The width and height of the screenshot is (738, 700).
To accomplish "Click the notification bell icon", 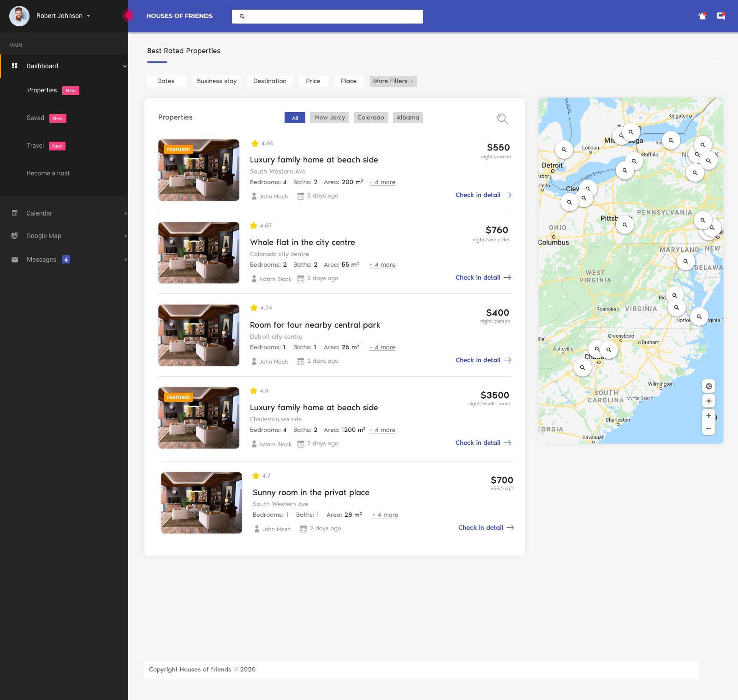I will [x=702, y=16].
